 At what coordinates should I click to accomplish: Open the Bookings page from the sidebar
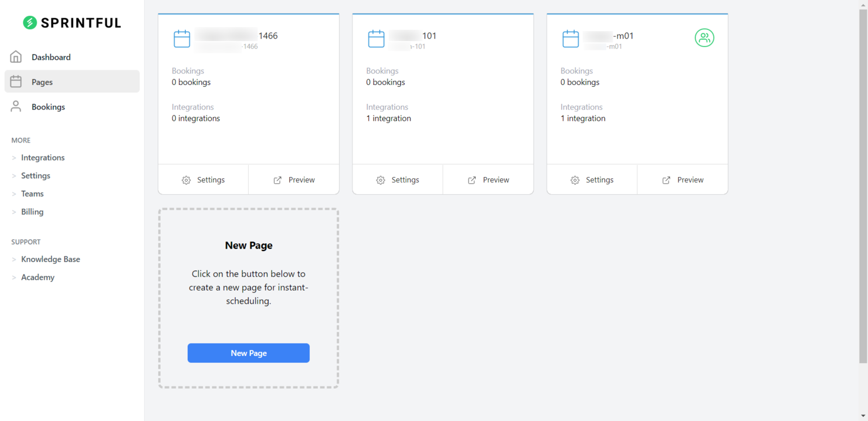click(48, 106)
